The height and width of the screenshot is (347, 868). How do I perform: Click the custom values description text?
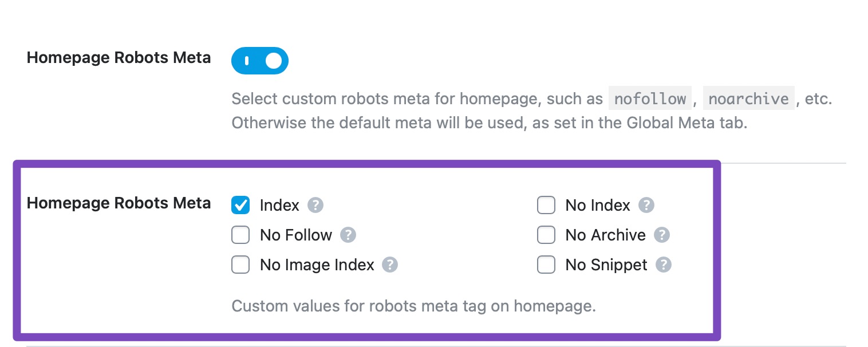point(413,306)
